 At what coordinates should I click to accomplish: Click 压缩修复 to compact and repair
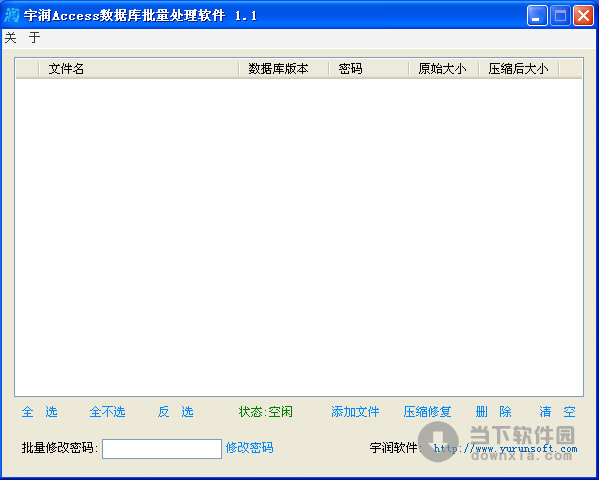(x=427, y=412)
